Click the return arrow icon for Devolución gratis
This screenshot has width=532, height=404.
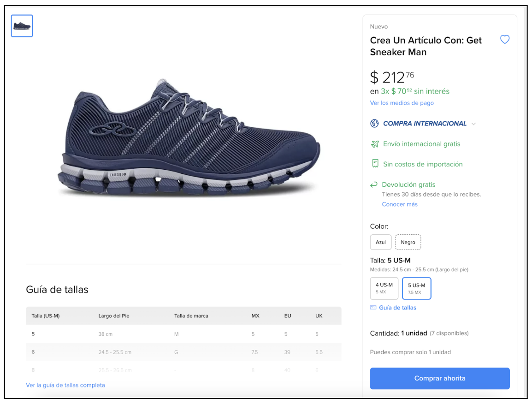pyautogui.click(x=373, y=184)
